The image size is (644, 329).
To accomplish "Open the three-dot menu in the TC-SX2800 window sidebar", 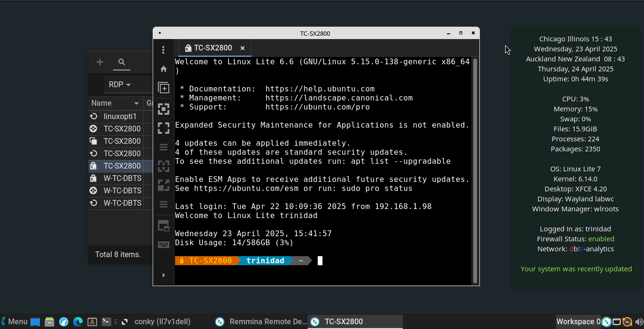I will pos(163,50).
